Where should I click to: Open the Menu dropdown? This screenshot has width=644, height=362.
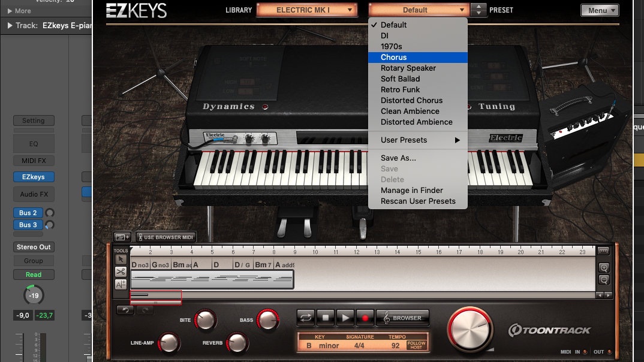coord(600,10)
